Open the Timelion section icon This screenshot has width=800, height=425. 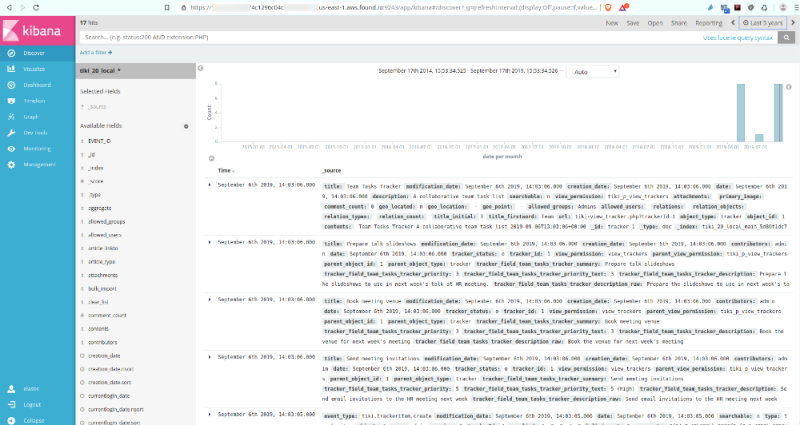(x=11, y=101)
